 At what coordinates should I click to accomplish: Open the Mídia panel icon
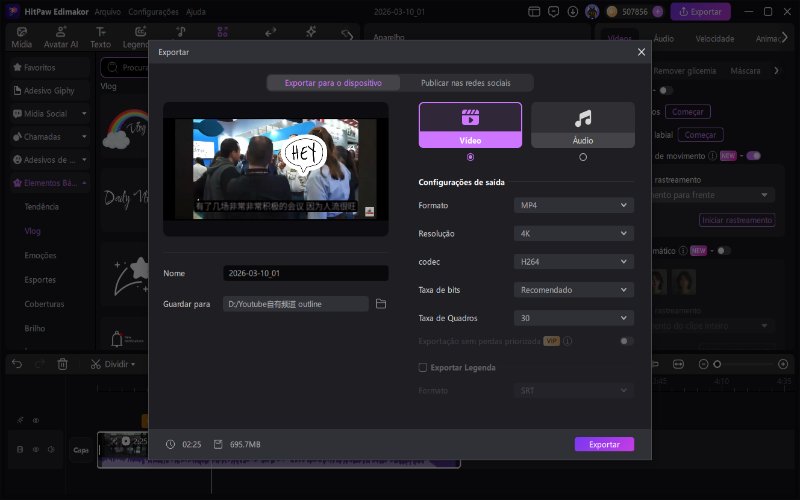[x=21, y=38]
